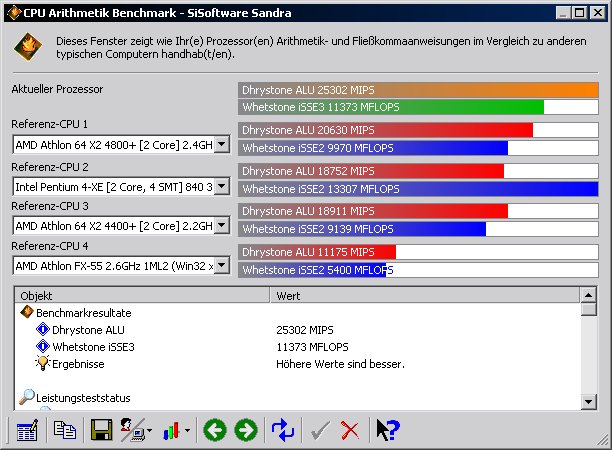This screenshot has width=612, height=450.
Task: Click the Whetstone iSSE2 9139 MFLOPS bar
Action: coord(418,229)
